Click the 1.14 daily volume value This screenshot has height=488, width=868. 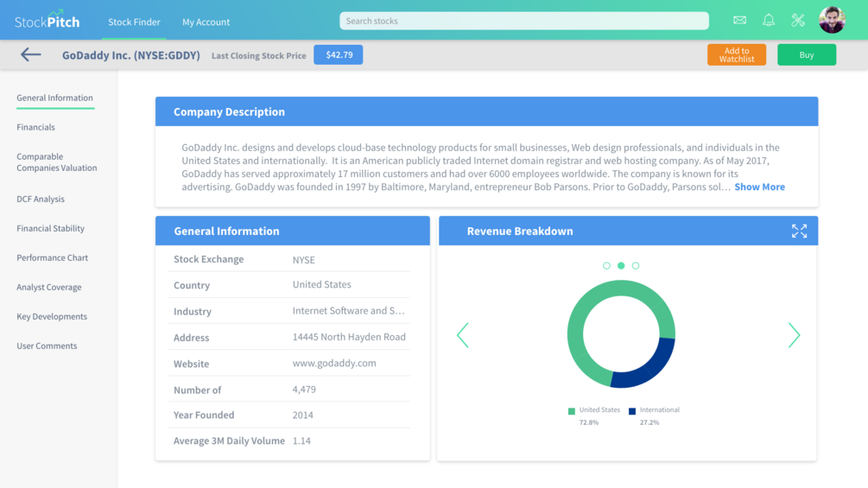pos(301,441)
